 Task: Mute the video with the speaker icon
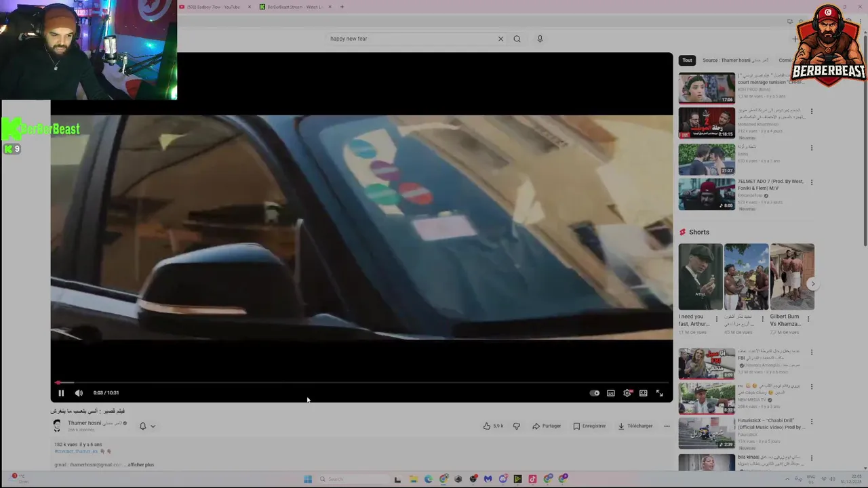(x=79, y=393)
